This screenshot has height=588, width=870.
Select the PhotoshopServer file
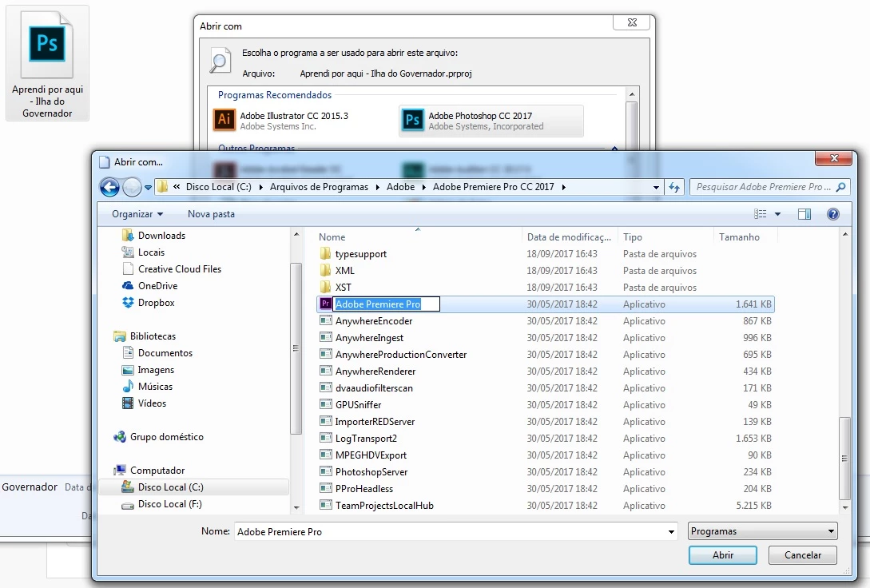371,472
